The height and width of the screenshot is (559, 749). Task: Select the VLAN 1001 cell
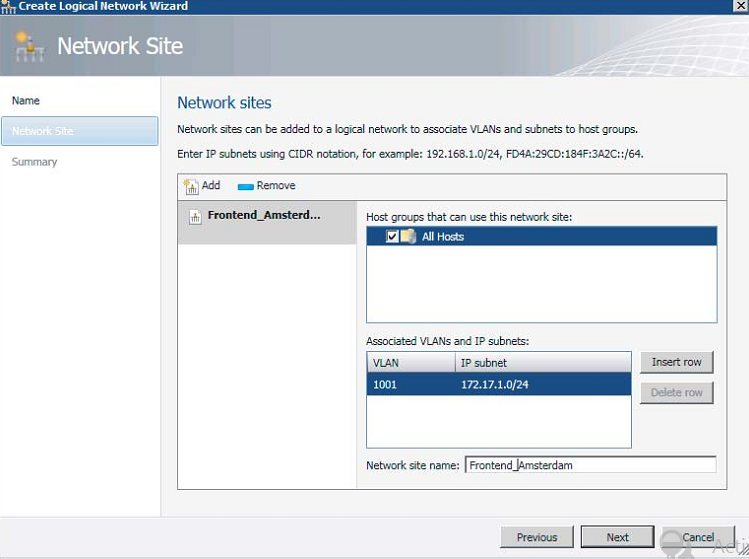click(x=411, y=385)
